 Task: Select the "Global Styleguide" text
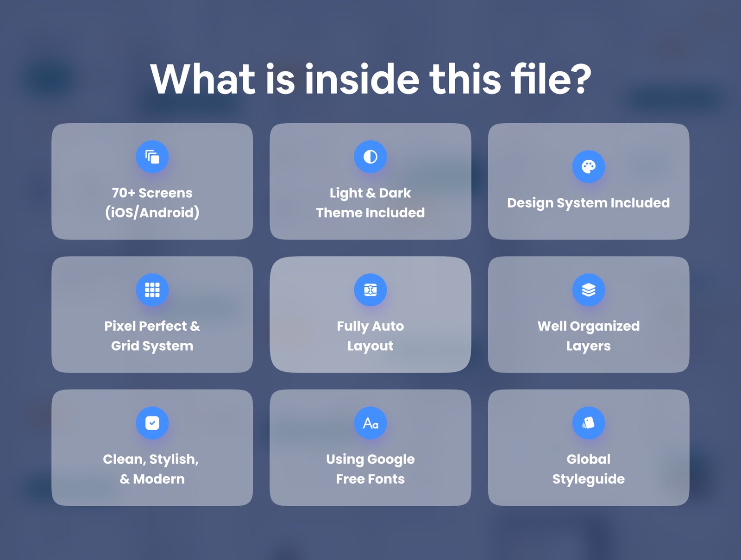click(588, 469)
